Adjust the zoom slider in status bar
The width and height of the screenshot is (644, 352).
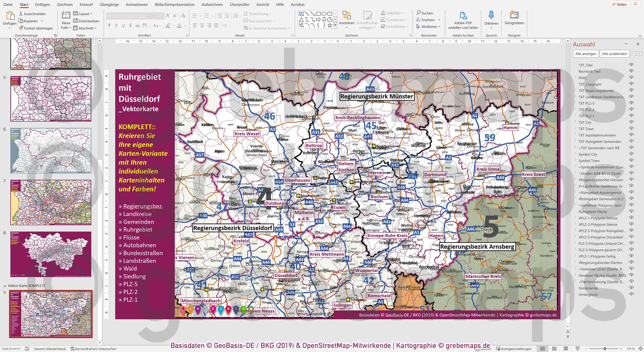click(605, 348)
